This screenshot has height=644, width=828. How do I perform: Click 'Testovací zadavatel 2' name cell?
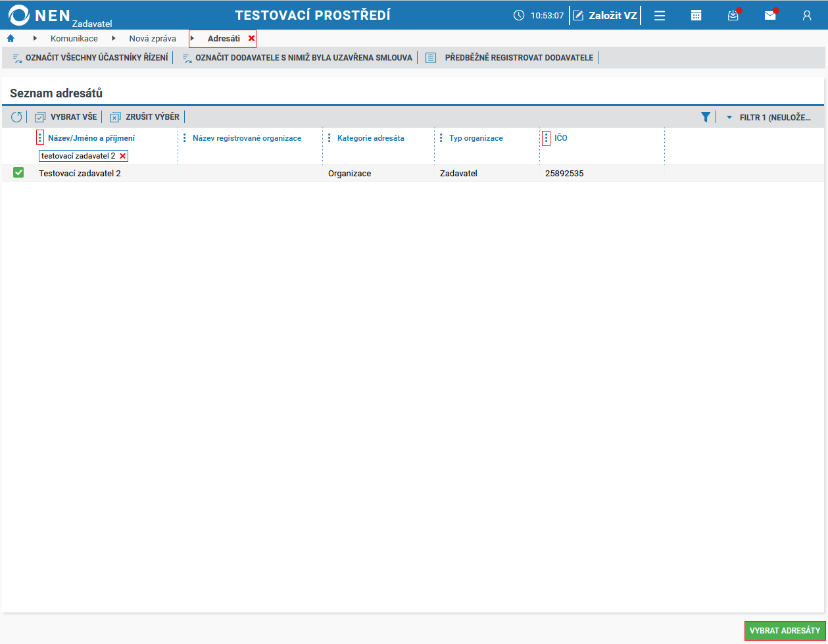80,174
